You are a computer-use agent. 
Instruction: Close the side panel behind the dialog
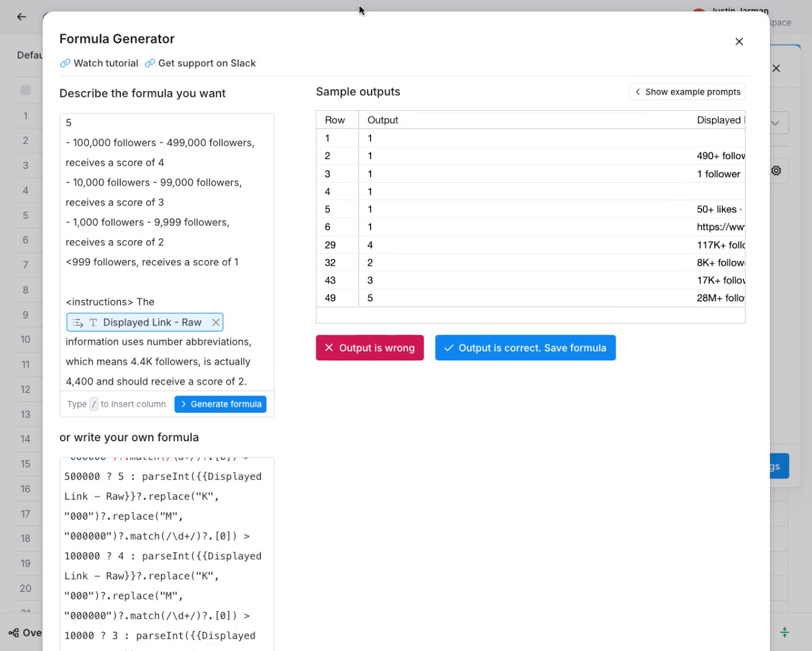776,68
